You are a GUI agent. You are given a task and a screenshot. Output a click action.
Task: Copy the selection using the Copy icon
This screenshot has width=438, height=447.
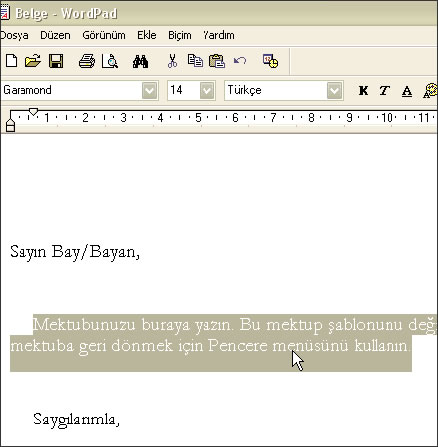195,61
